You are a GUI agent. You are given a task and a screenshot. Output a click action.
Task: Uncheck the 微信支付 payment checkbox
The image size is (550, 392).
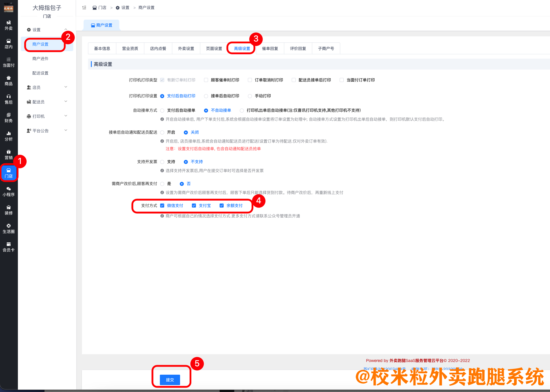coord(162,206)
